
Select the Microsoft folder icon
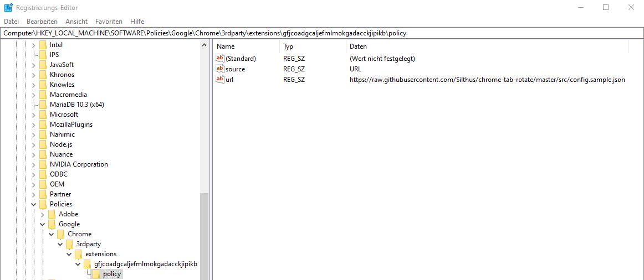tap(43, 115)
